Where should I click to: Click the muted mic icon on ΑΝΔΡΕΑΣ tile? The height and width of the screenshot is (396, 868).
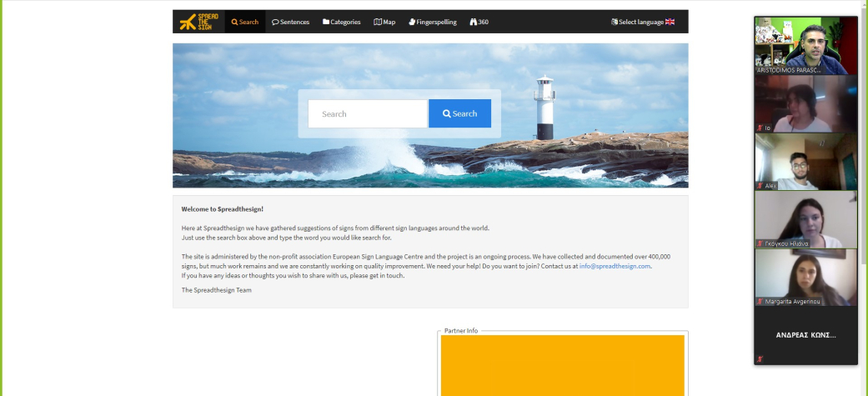760,358
